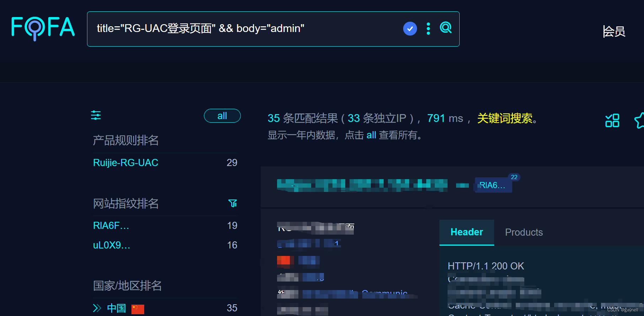Click the count 35 beside 中国
The width and height of the screenshot is (644, 316).
pos(232,308)
